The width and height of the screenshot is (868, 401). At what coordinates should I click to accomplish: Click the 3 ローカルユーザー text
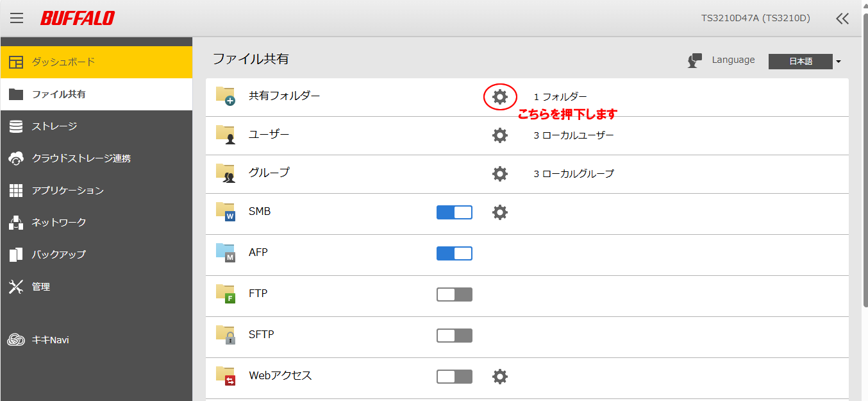point(574,135)
